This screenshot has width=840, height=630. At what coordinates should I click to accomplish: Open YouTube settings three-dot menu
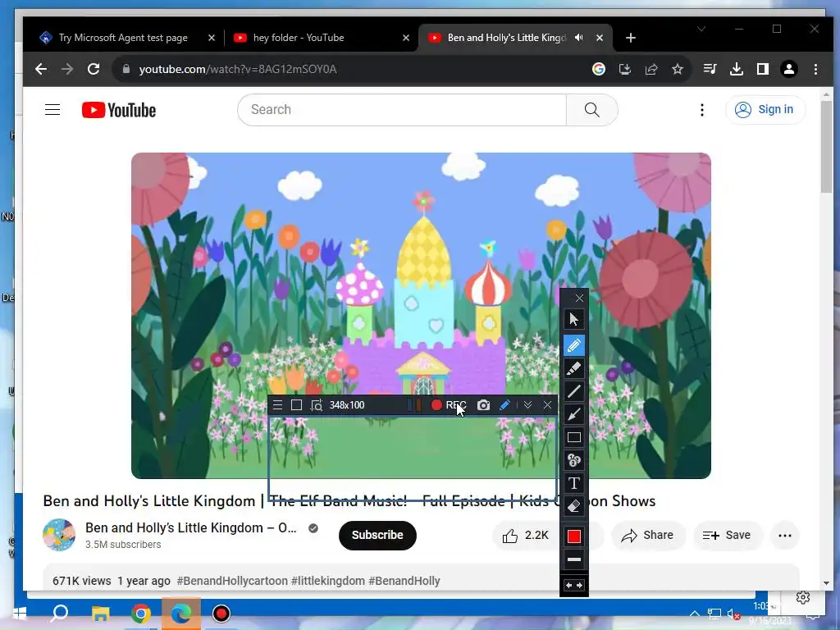coord(702,110)
